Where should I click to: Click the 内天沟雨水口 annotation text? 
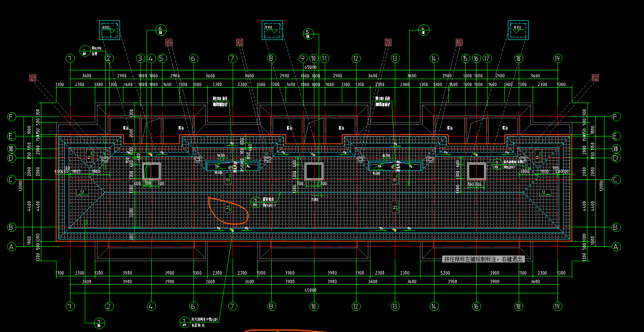point(205,319)
